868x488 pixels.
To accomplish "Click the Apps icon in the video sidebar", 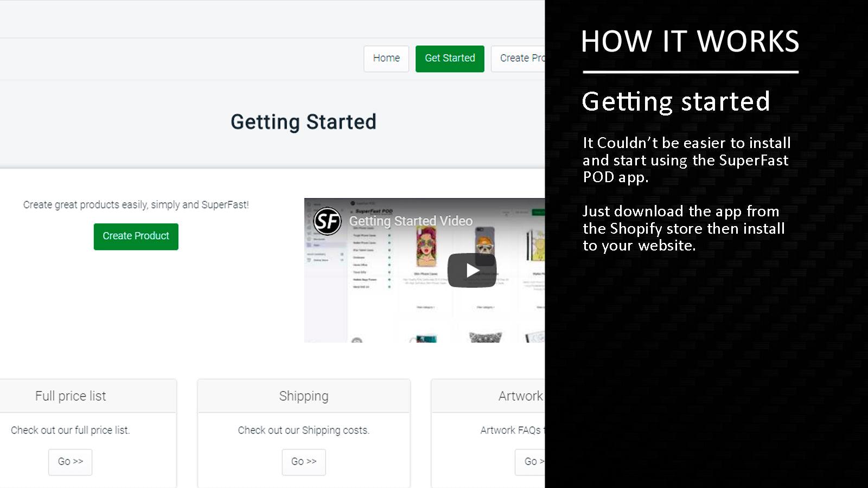I will coord(309,245).
